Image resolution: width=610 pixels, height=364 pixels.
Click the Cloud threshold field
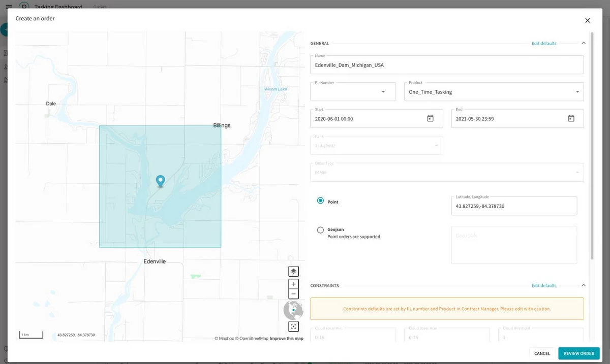541,336
